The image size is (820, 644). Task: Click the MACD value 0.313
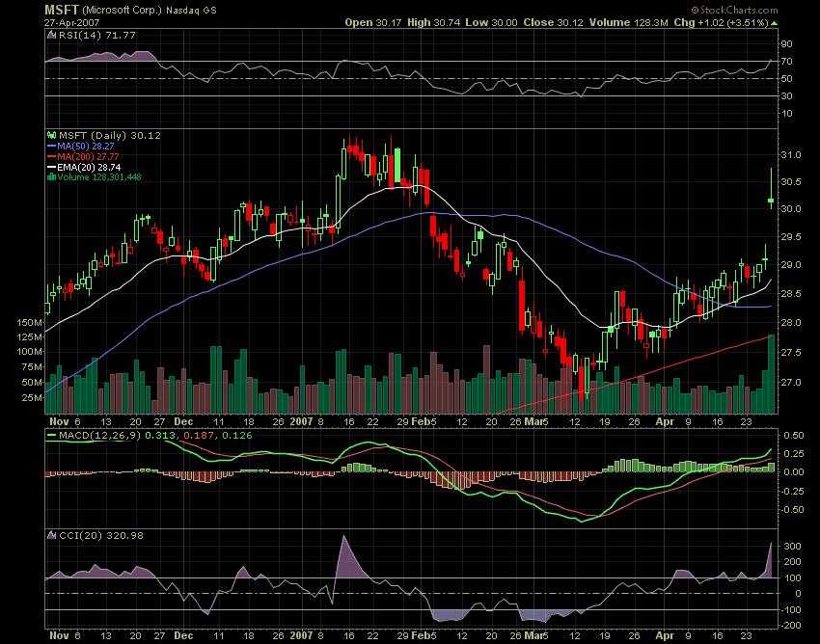coord(159,436)
